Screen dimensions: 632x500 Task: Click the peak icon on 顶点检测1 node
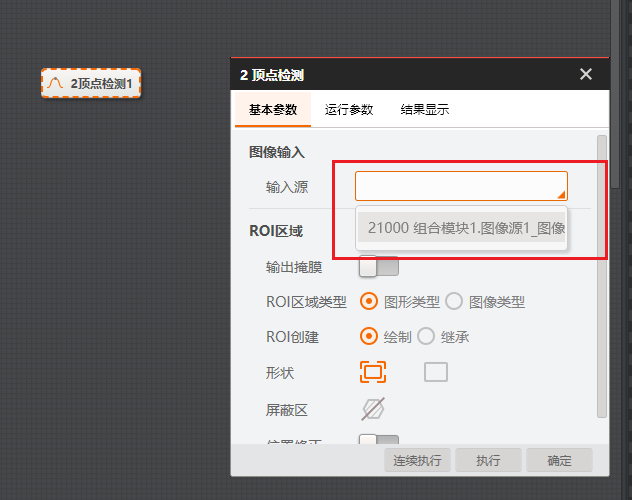pos(56,83)
